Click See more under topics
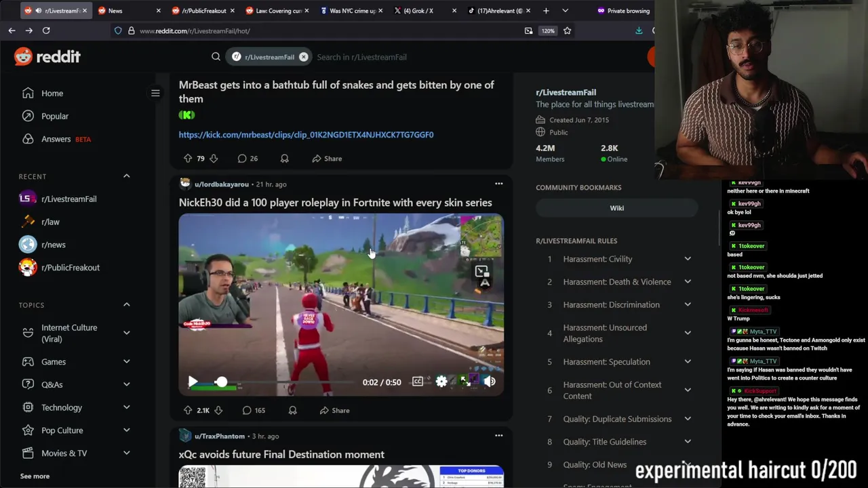 [35, 476]
